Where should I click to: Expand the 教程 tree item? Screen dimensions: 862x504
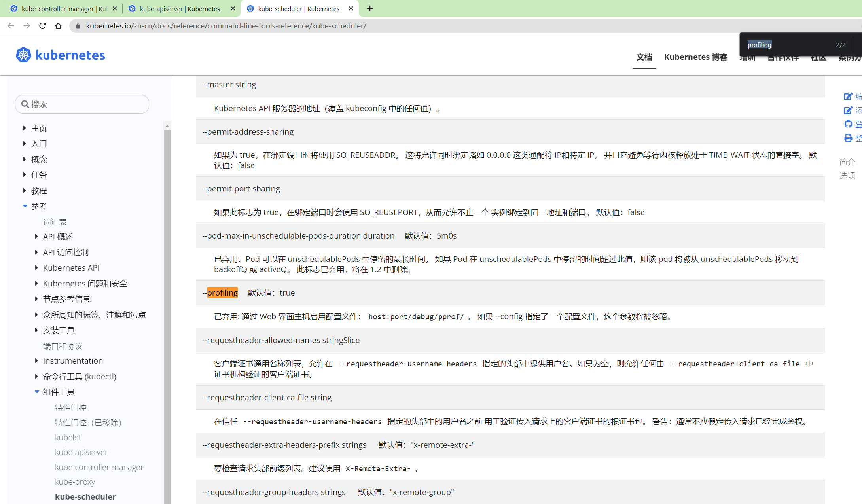click(25, 190)
